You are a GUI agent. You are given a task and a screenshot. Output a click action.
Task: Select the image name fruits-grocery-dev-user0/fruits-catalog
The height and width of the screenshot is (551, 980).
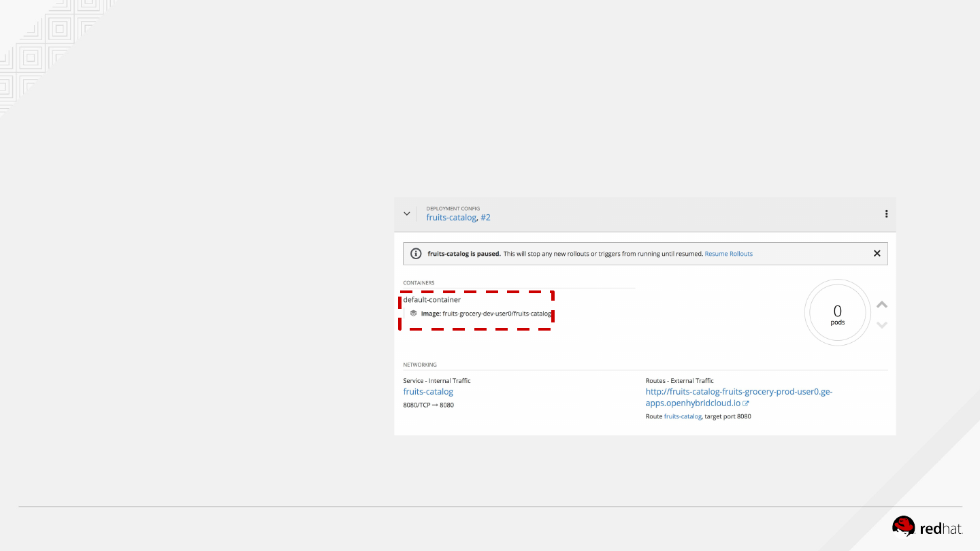click(497, 314)
